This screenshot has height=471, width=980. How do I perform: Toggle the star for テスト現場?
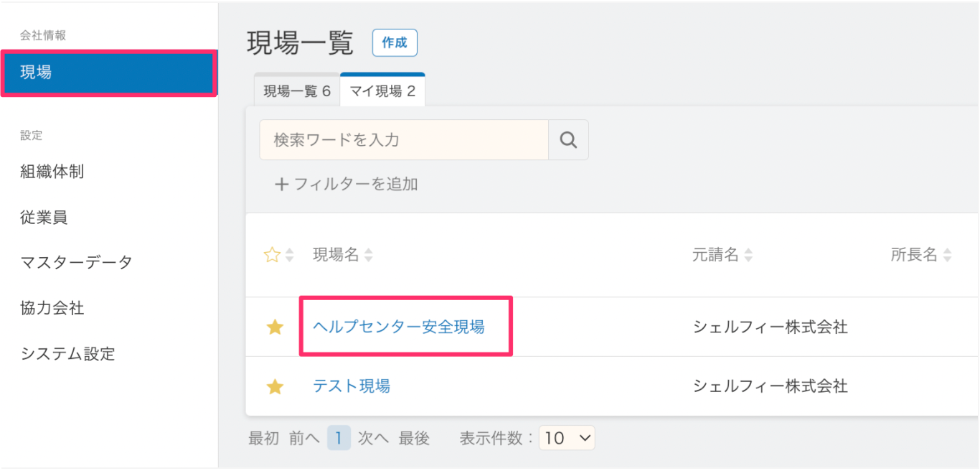pyautogui.click(x=275, y=387)
